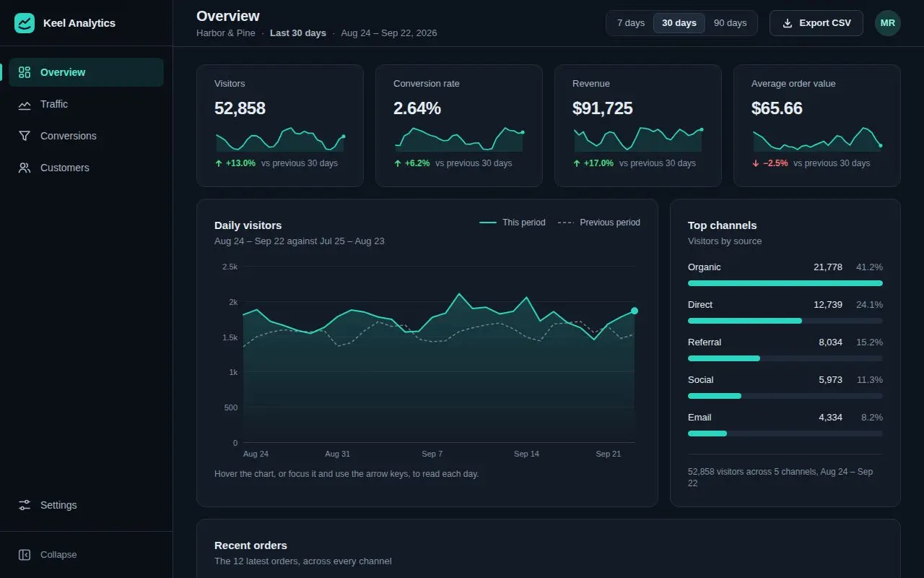
Task: Click the Settings sliders icon
Action: click(x=25, y=505)
